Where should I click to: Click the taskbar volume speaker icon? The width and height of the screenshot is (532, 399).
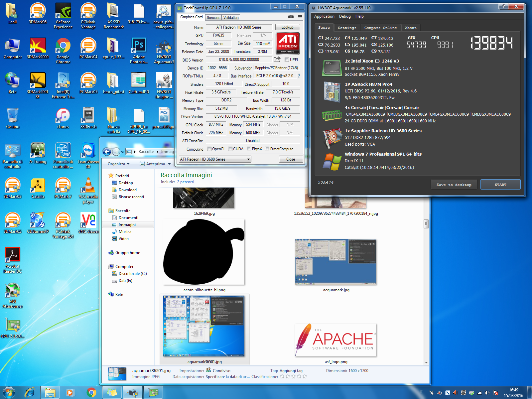pos(487,393)
